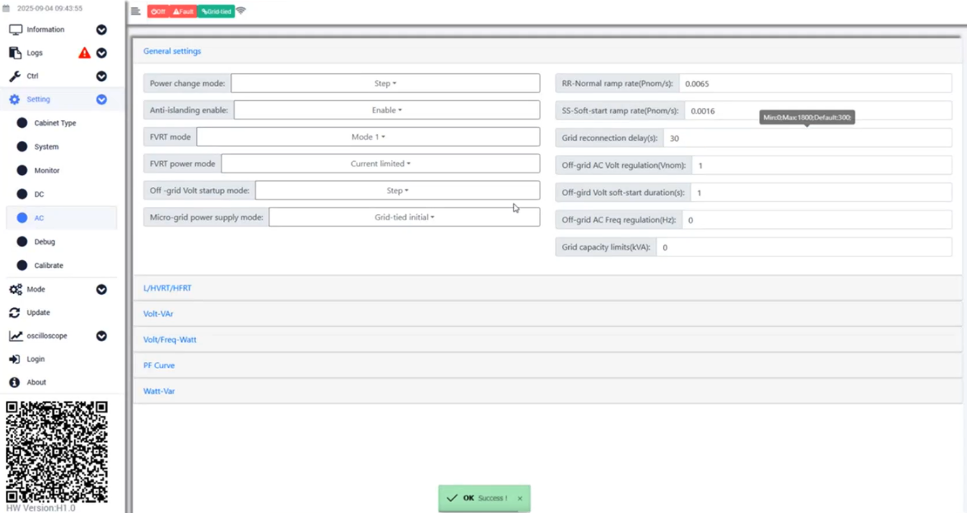967x513 pixels.
Task: Open Micro-grid power supply mode dropdown
Action: pyautogui.click(x=404, y=217)
